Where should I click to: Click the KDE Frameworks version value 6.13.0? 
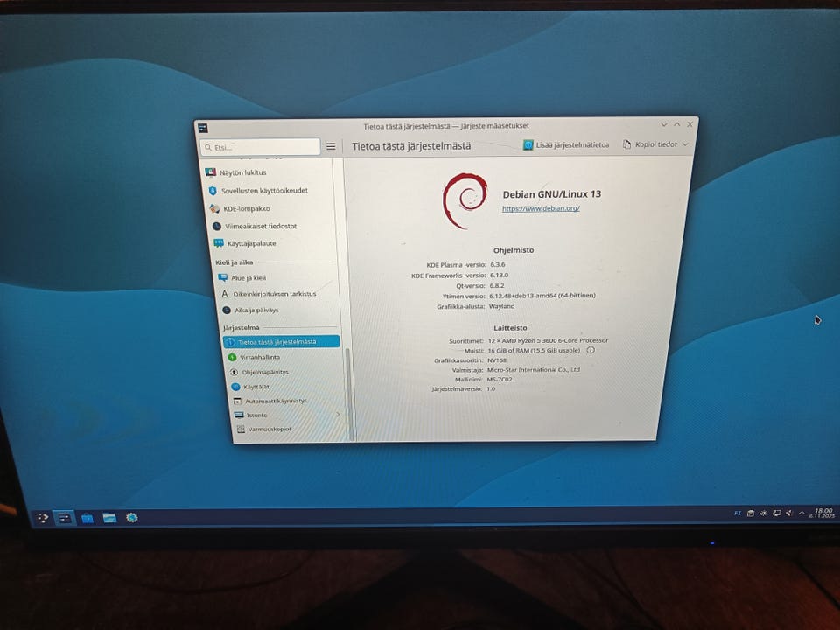click(x=499, y=276)
